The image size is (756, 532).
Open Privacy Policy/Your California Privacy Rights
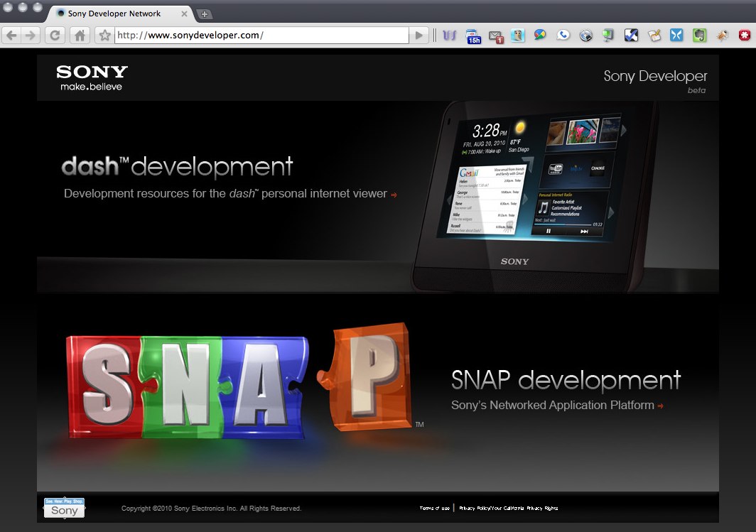(x=509, y=508)
